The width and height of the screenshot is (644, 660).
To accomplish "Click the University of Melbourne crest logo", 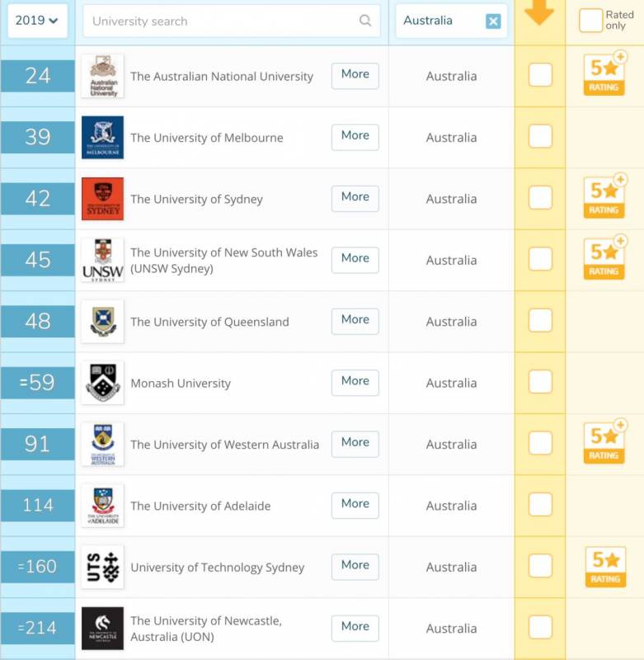I will click(x=103, y=137).
